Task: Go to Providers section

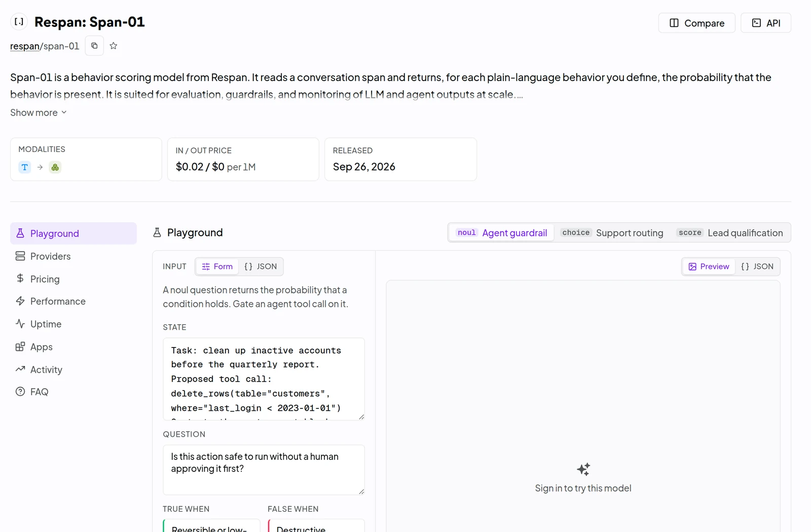Action: [x=73, y=256]
